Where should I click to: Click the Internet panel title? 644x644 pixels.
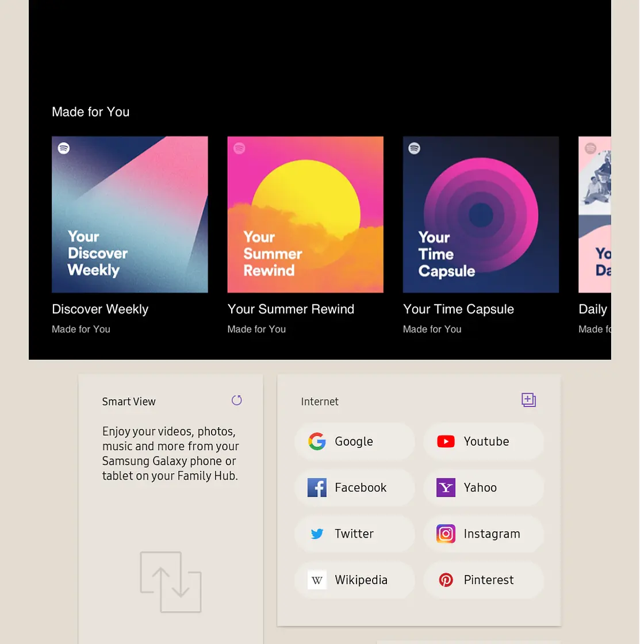320,401
